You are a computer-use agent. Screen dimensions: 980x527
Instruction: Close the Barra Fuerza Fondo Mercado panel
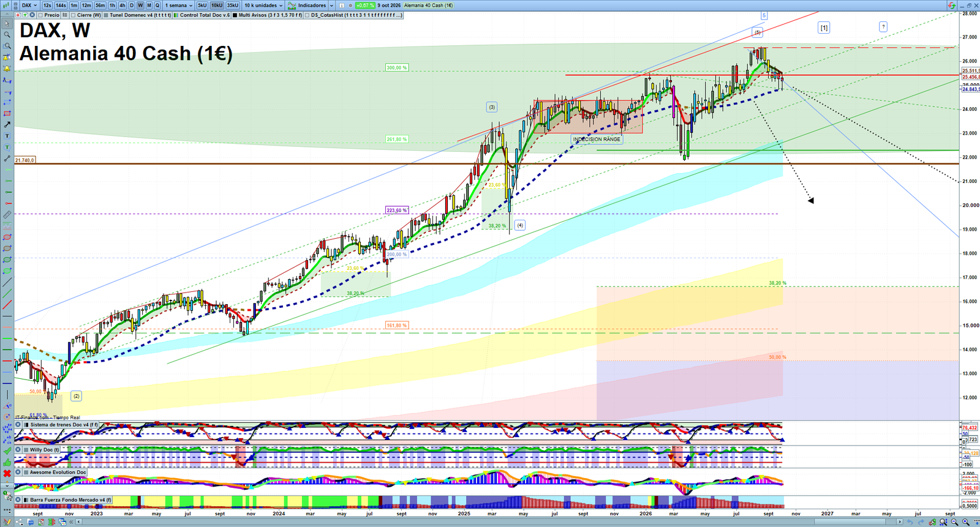coord(18,499)
